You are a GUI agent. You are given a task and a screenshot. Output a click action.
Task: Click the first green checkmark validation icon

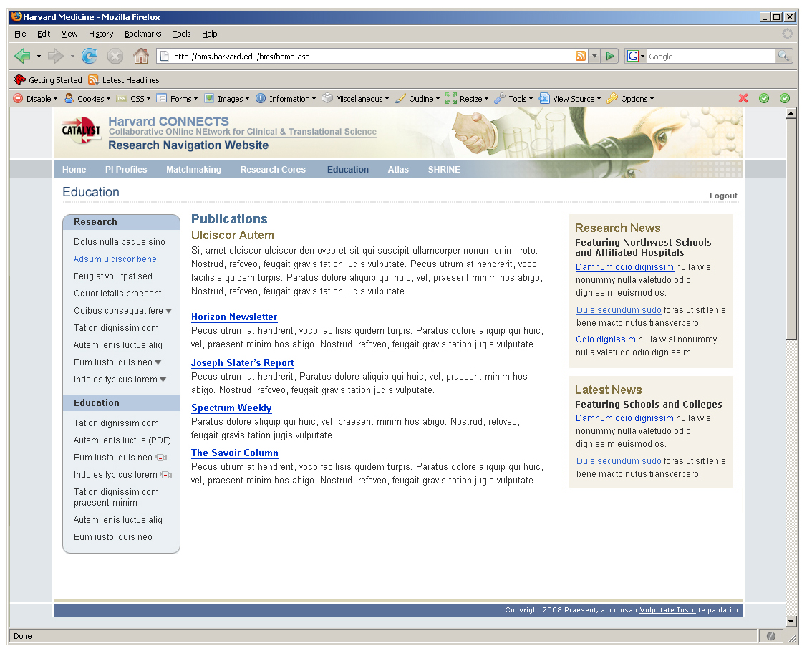(x=764, y=98)
